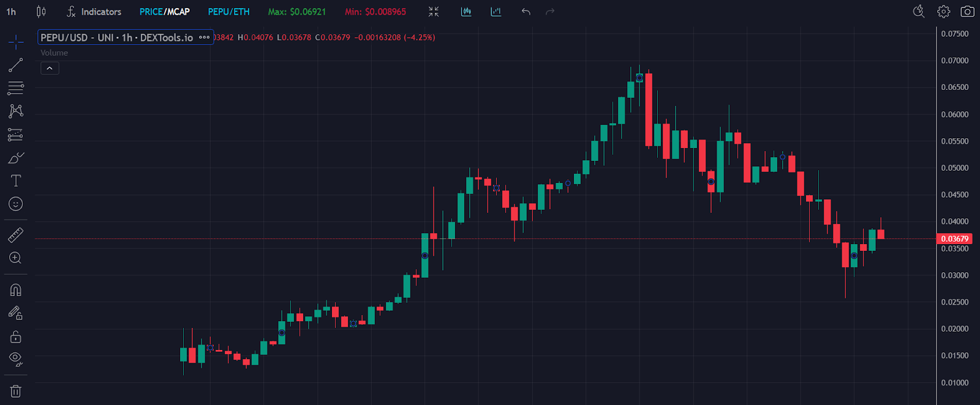Open the emoji icons tool
The width and height of the screenshot is (980, 405).
(x=16, y=204)
